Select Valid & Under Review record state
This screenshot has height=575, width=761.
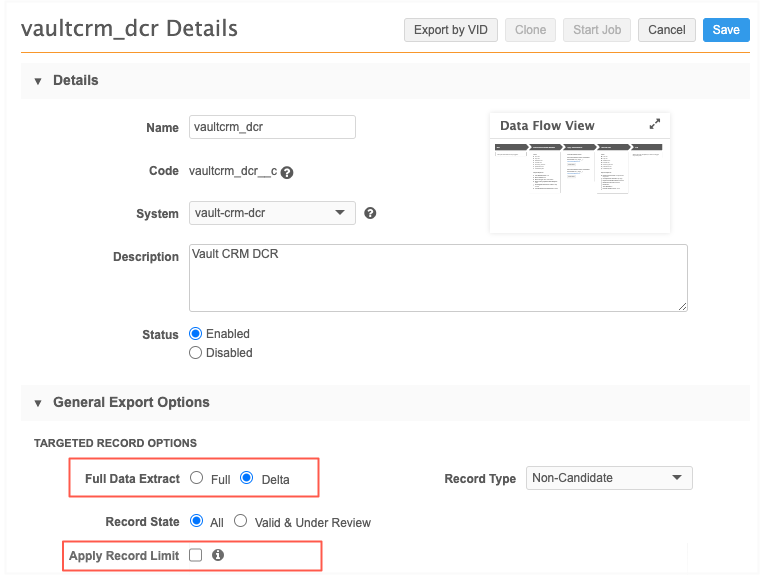[x=240, y=522]
